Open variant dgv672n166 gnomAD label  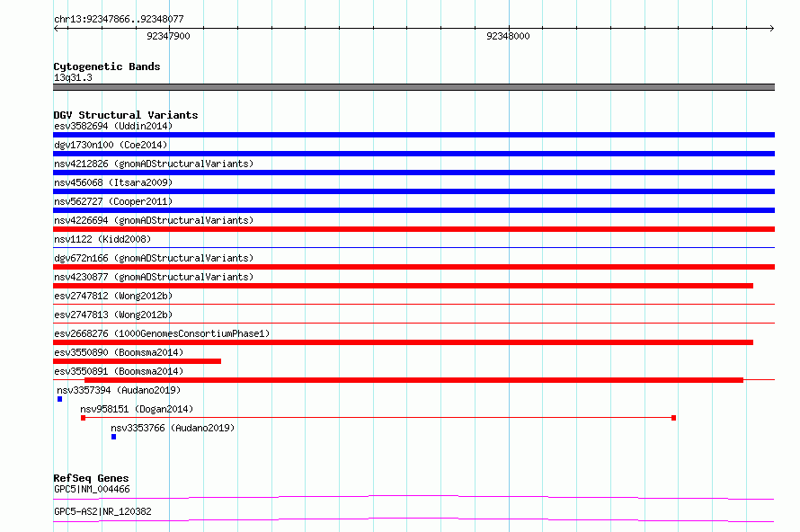coord(154,258)
